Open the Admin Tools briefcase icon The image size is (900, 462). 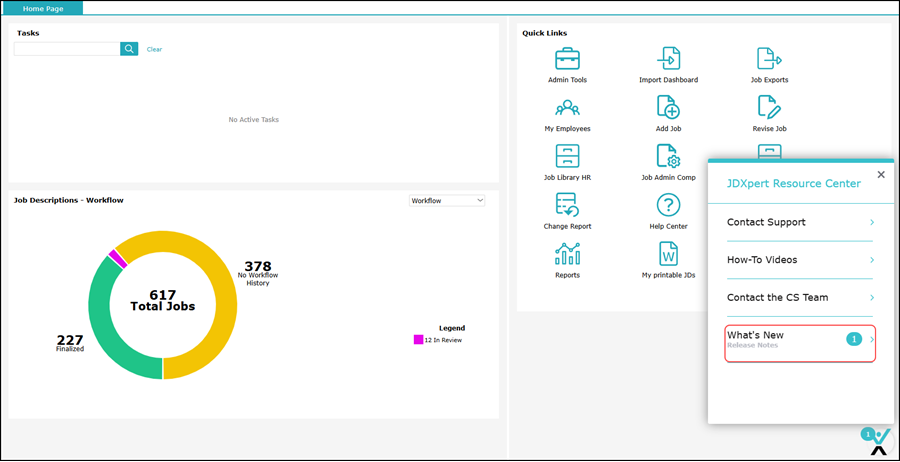coord(567,59)
